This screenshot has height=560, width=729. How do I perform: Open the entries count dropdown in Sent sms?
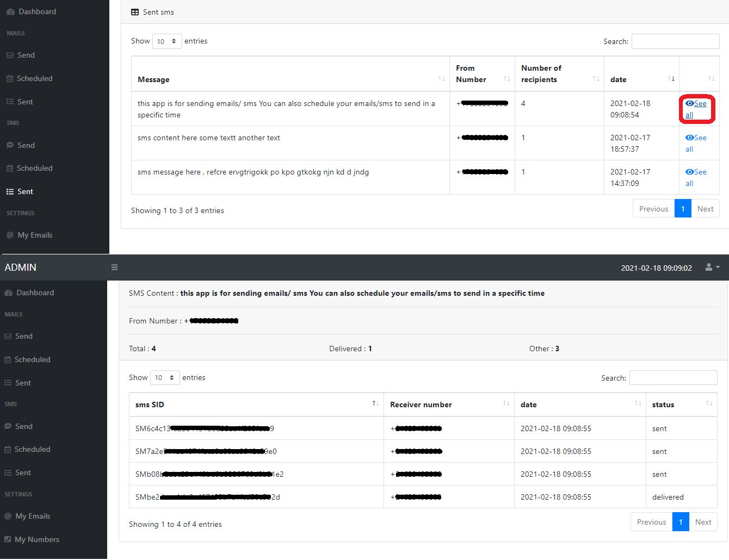point(167,41)
